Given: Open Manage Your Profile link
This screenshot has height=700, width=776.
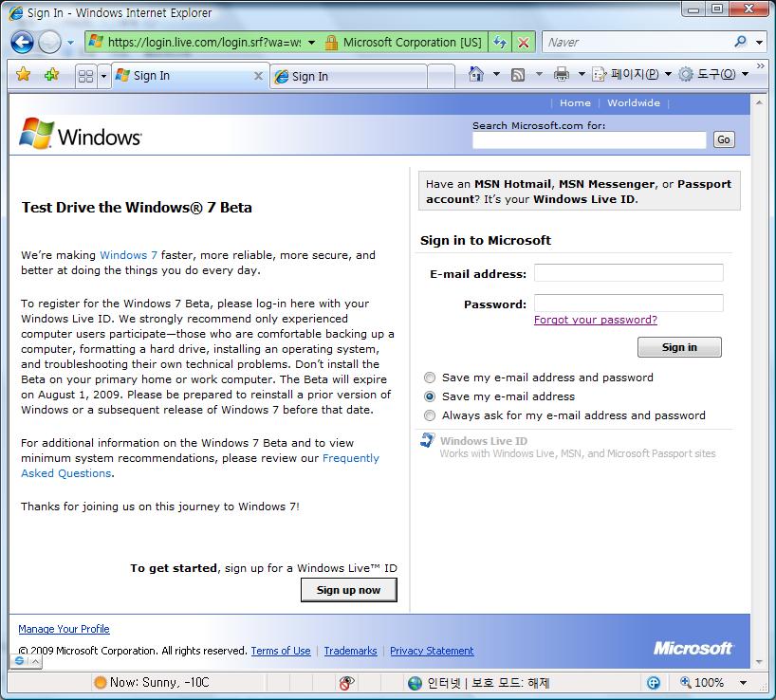Looking at the screenshot, I should click(x=64, y=629).
